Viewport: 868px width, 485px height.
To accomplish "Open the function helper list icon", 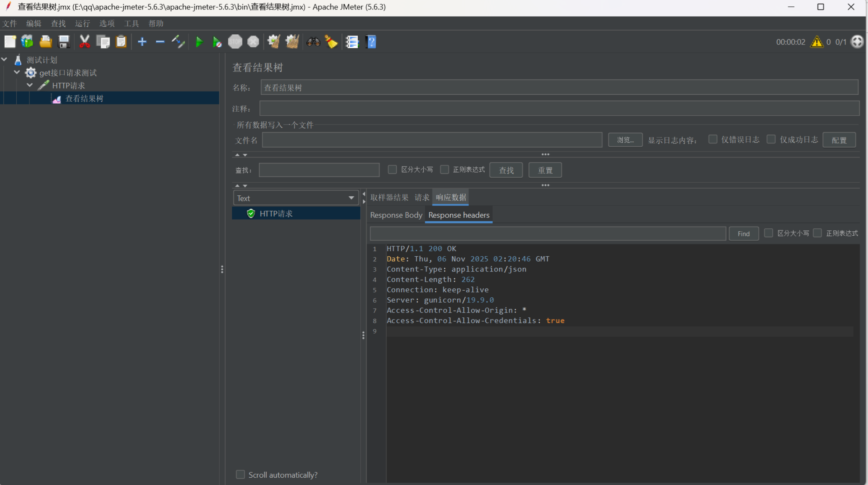I will [352, 42].
